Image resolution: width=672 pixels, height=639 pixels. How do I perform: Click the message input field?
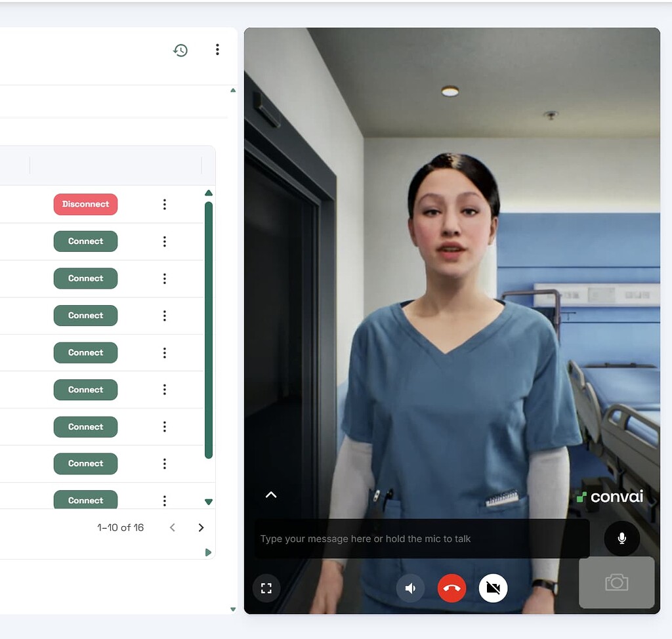coord(420,538)
